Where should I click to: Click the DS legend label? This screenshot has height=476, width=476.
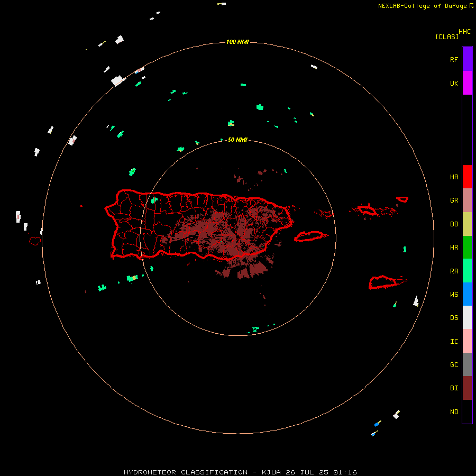click(x=454, y=318)
